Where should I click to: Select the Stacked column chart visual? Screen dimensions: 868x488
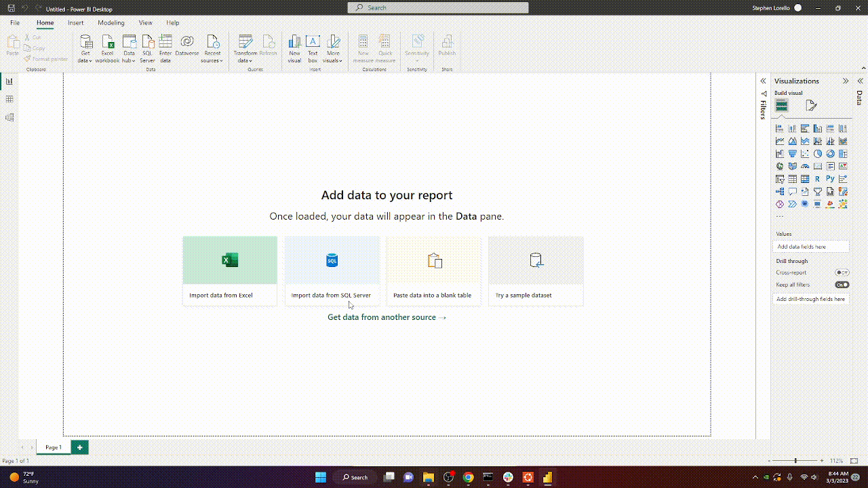[792, 129]
